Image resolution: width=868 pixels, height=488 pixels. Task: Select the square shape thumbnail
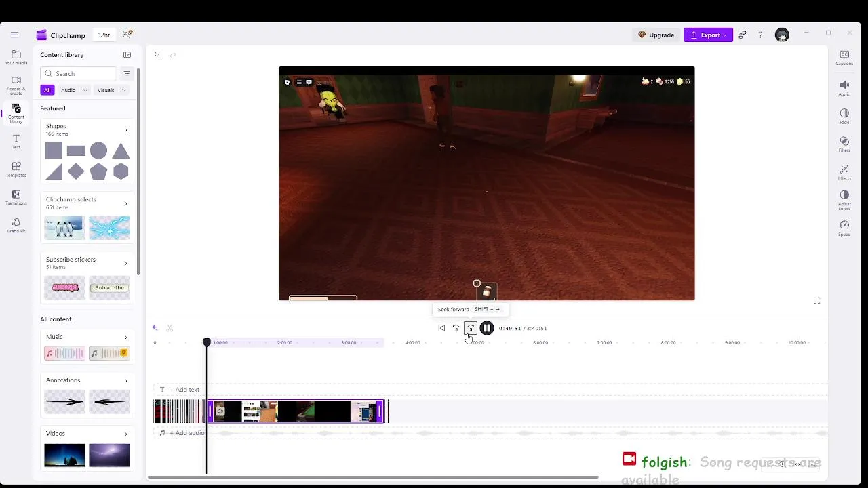[54, 150]
